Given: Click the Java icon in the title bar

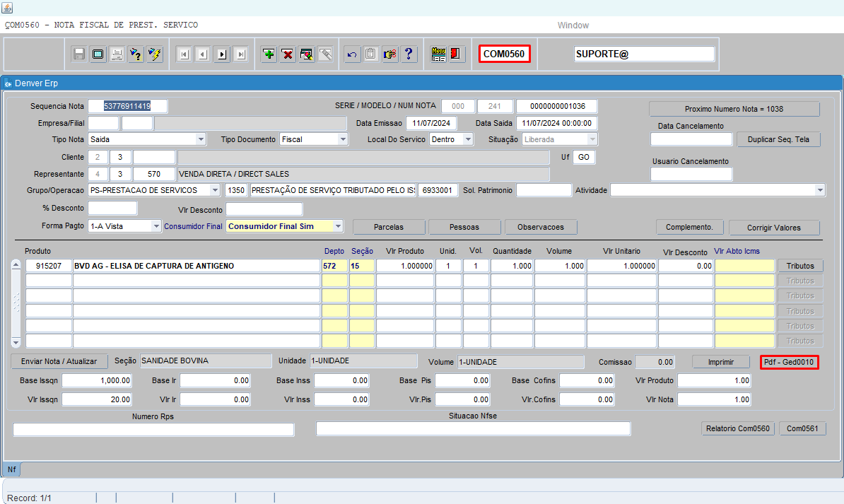Looking at the screenshot, I should 7,8.
